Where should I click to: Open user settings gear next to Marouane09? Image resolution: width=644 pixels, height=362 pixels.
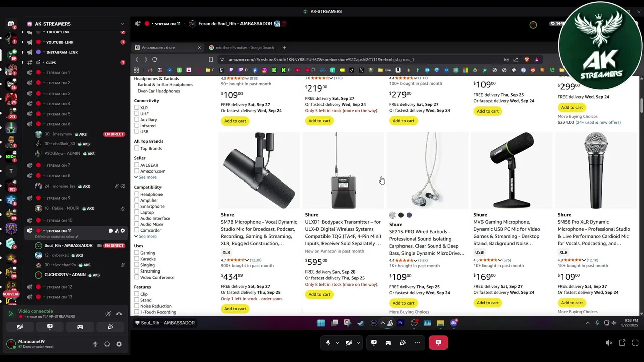click(x=119, y=344)
